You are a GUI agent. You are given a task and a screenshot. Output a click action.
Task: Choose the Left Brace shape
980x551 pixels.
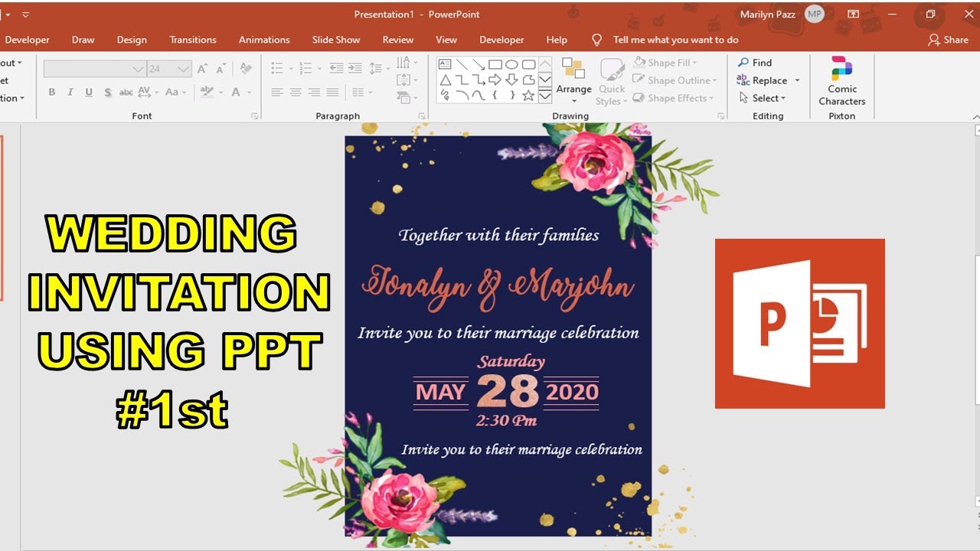pos(495,95)
